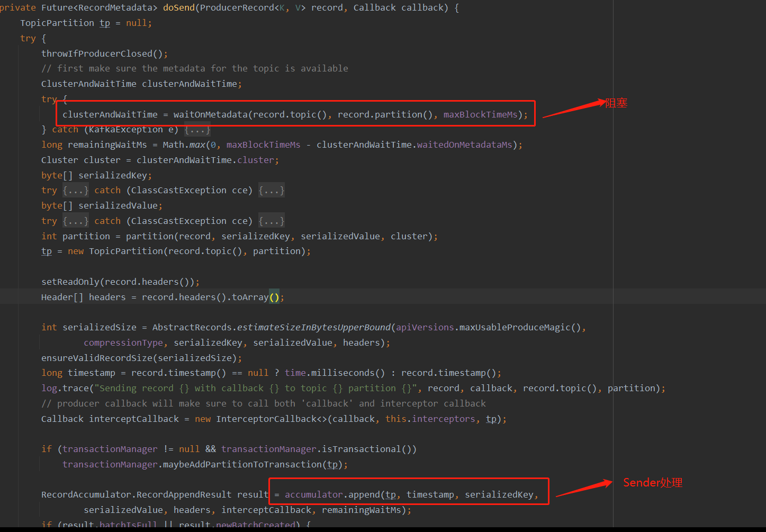This screenshot has width=766, height=532.
Task: Expand folded catch block below serializedKey declaration
Action: pos(271,191)
